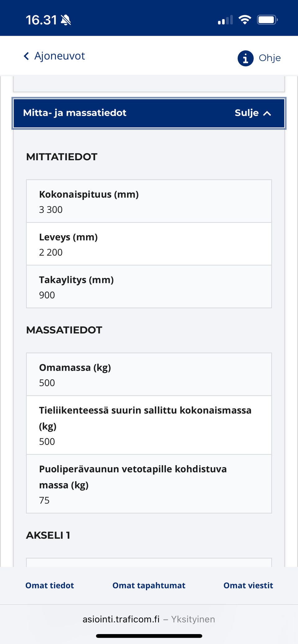
Task: Tap the address bar showing asiointi.traficom.fi
Action: pos(148,619)
